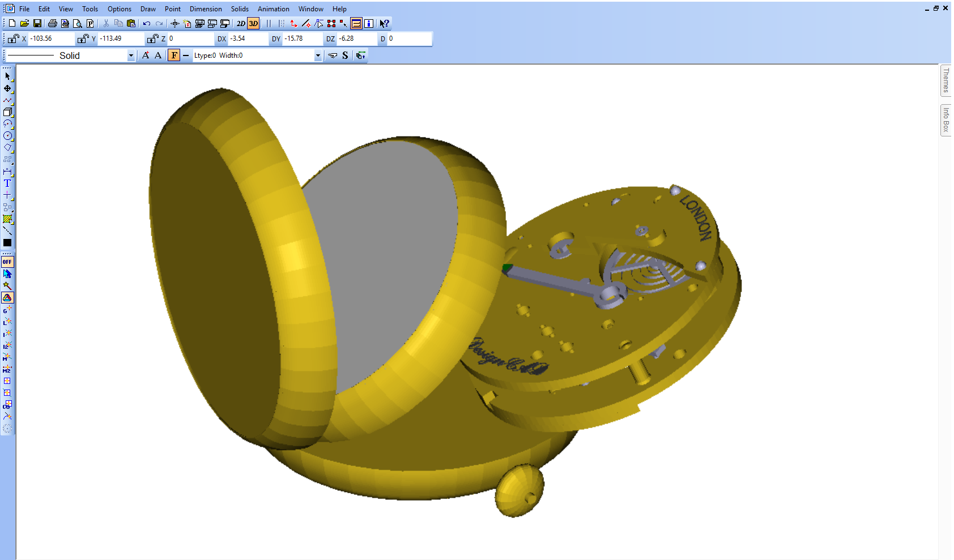Toggle the snap OFF button
Screen dimensions: 954x560
(x=7, y=262)
